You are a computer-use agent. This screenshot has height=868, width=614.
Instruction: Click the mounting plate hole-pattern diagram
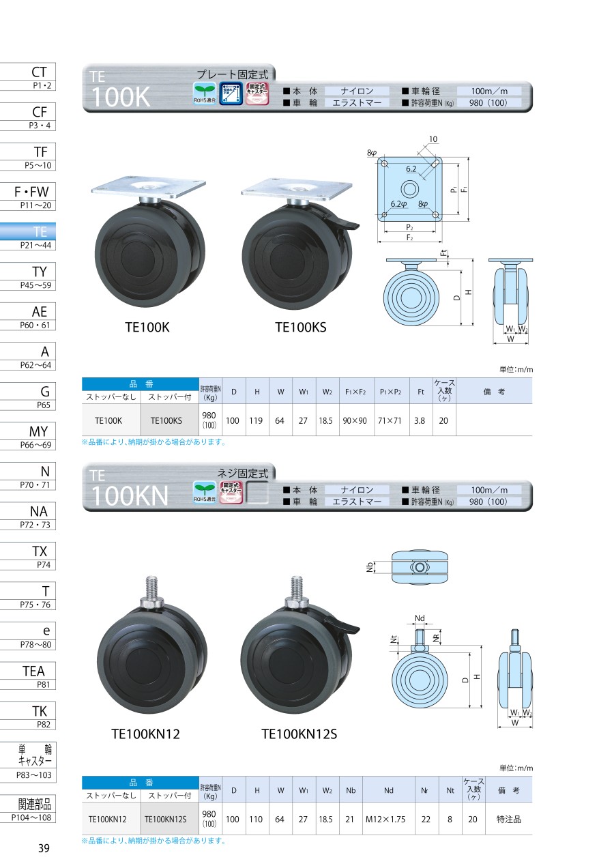tap(409, 190)
